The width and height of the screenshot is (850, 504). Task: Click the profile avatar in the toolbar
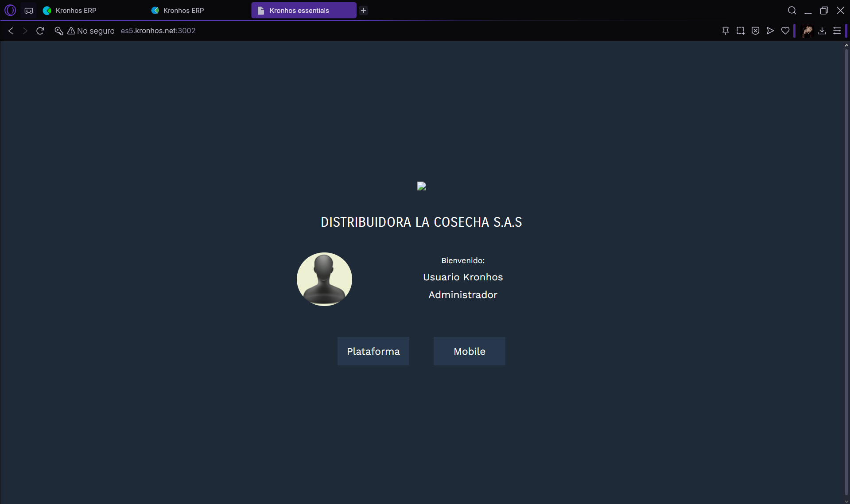807,31
